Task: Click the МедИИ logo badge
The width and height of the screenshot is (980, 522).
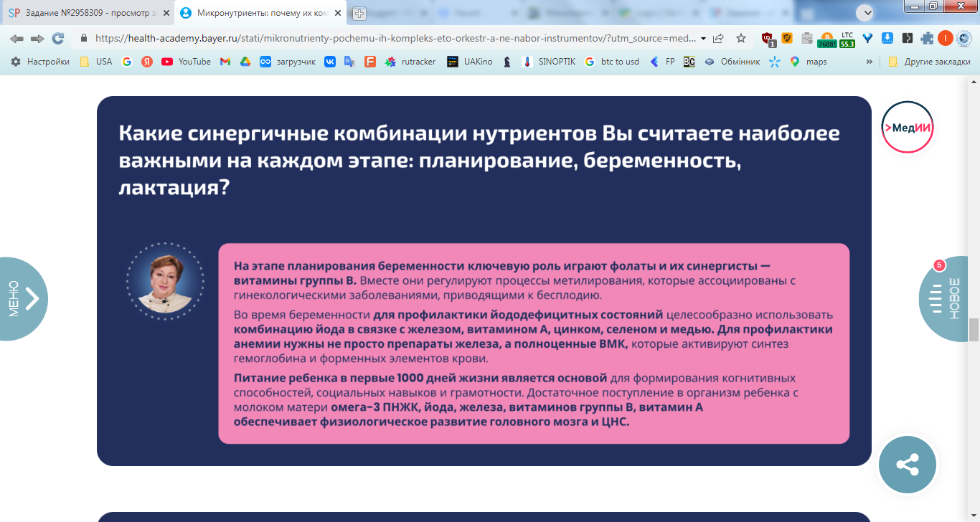Action: [x=908, y=127]
